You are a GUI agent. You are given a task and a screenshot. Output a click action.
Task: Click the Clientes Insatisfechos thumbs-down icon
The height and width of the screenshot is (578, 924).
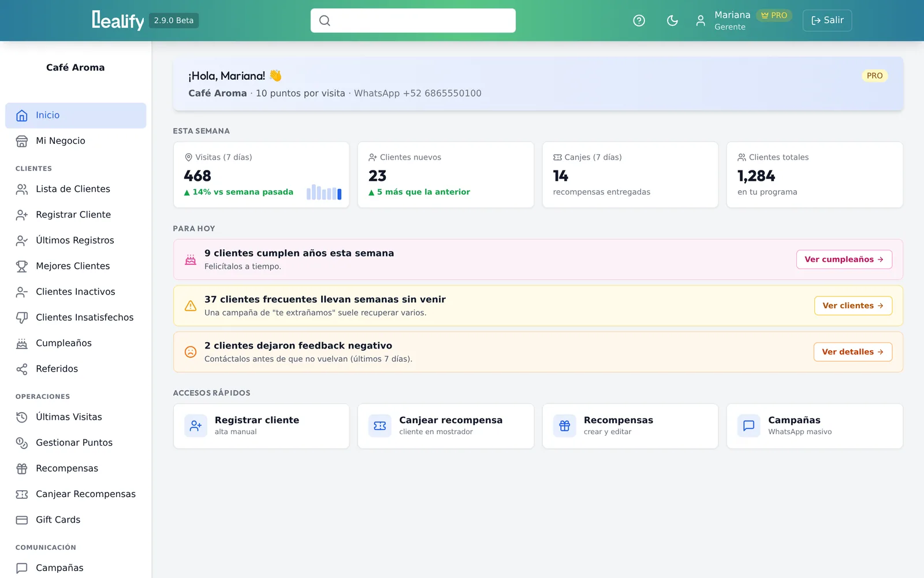point(22,317)
